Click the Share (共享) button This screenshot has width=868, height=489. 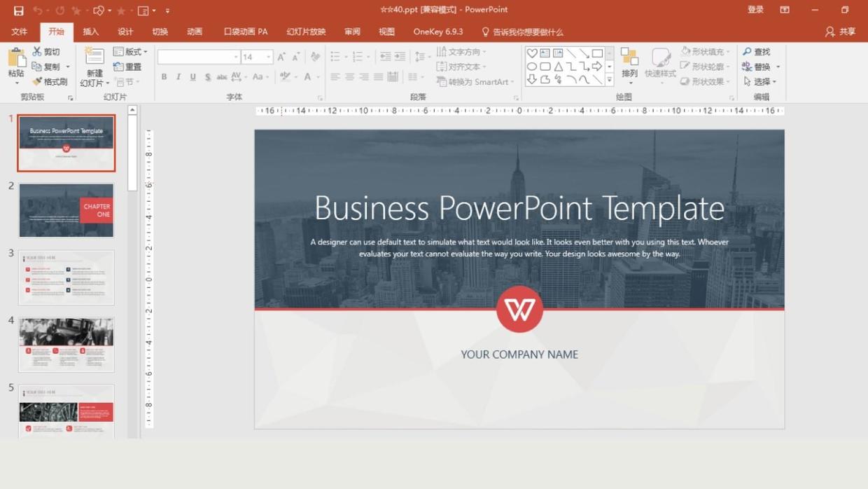[840, 32]
